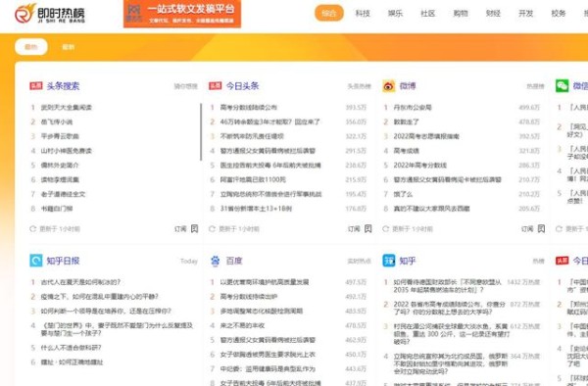
Task: Switch to the 最热 sorting pill
Action: (31, 47)
